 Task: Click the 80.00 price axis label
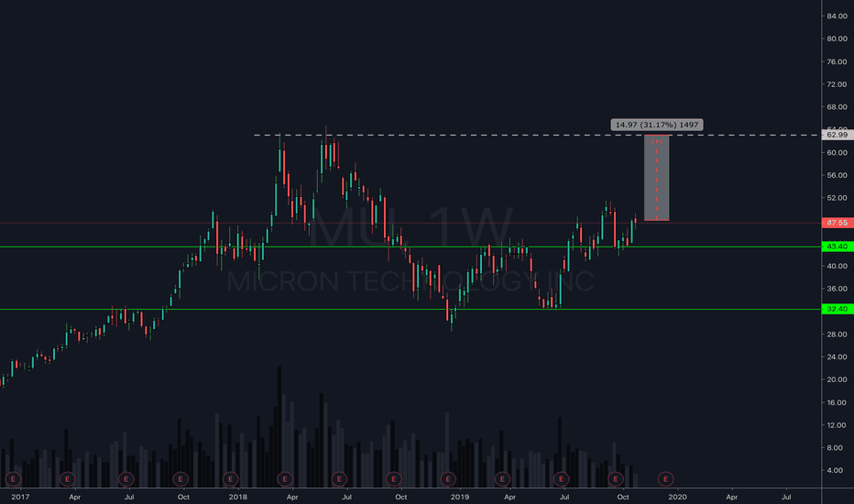tap(838, 38)
